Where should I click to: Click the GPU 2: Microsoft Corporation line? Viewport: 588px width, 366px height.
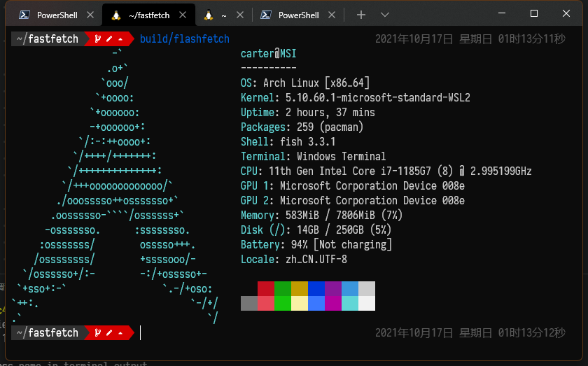(x=353, y=201)
